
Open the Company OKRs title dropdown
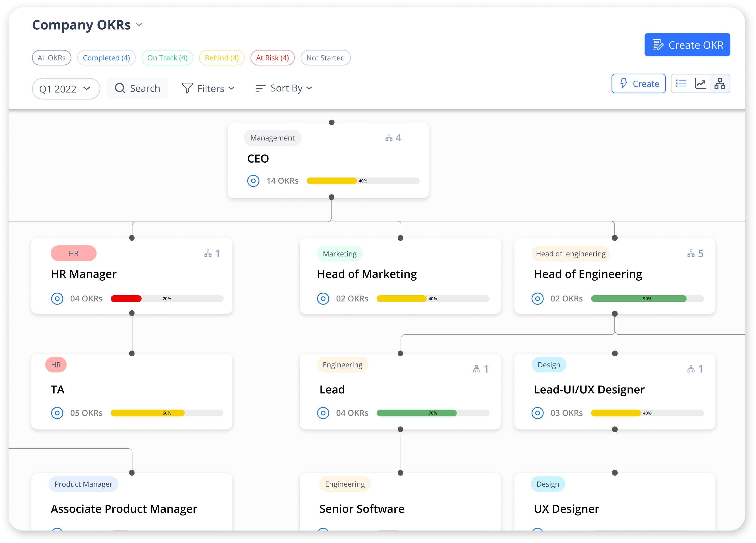pos(139,24)
